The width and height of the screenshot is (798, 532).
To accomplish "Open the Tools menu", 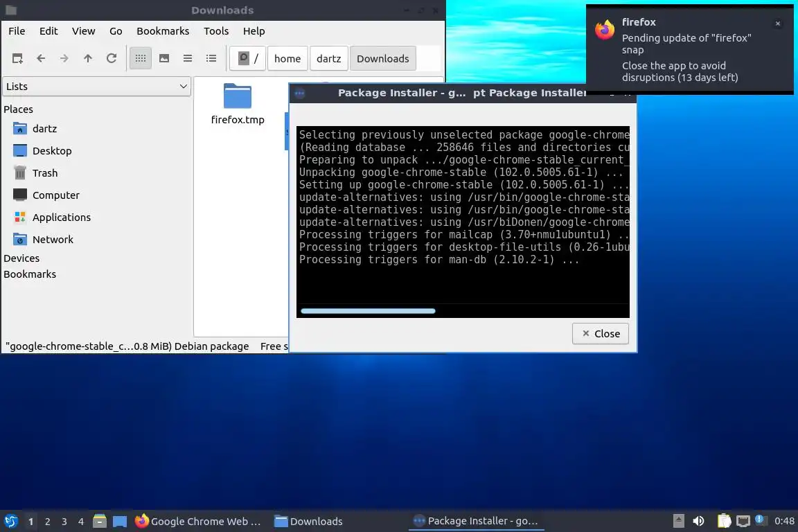I will coord(216,31).
